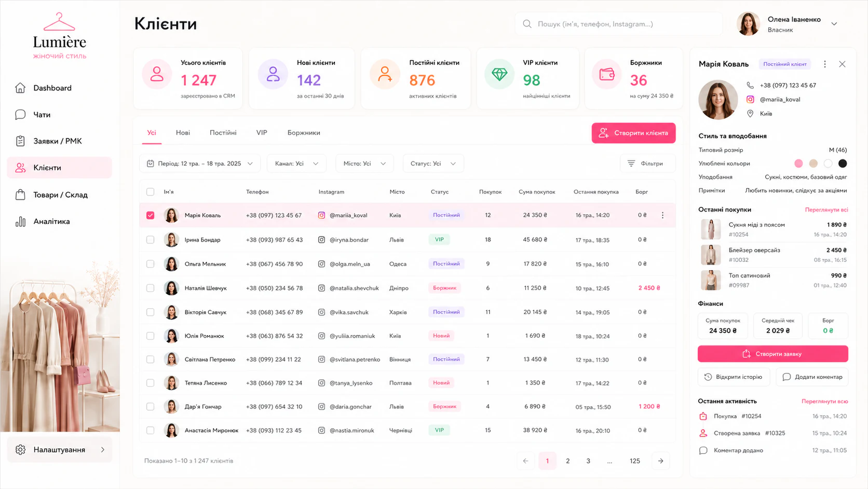Screen dimensions: 868x489
Task: Click the phone icon in client panel
Action: tap(750, 85)
